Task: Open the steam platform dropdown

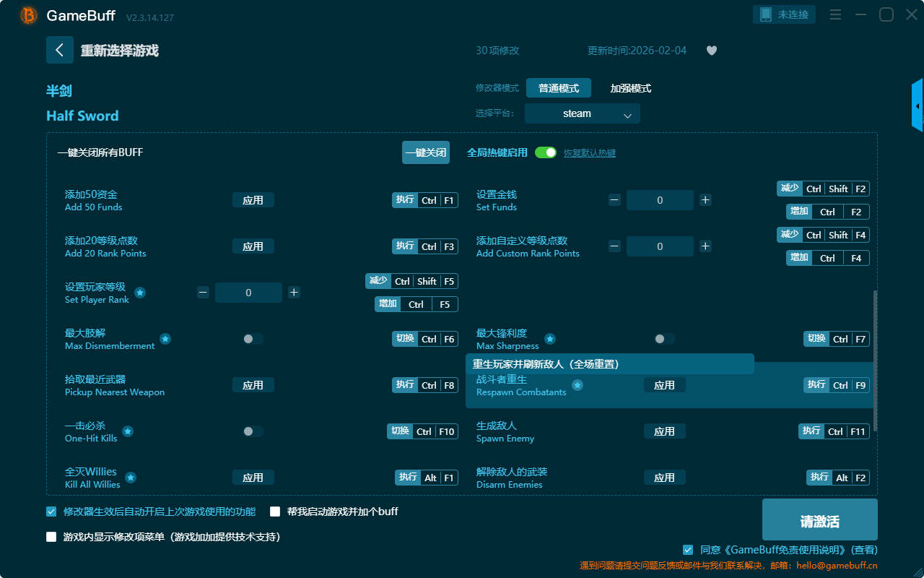Action: (x=582, y=113)
